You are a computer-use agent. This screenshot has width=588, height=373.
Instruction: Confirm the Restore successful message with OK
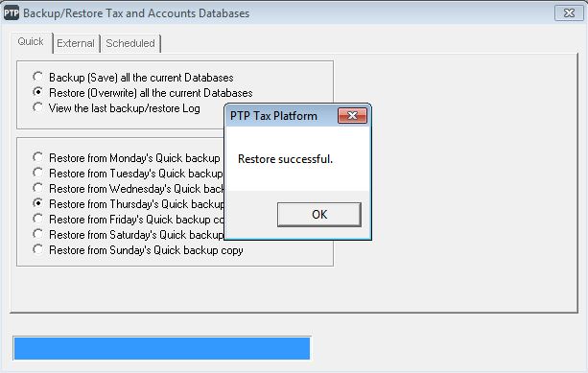319,215
